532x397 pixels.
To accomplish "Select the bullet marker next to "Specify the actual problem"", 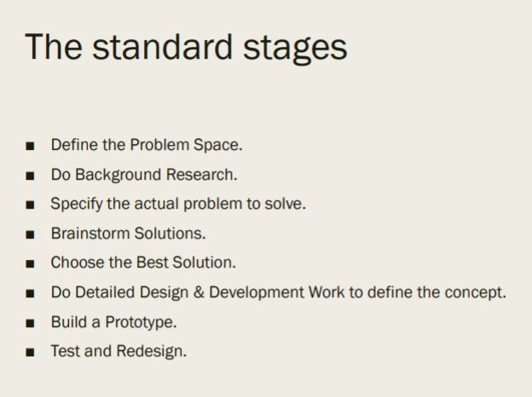I will point(31,205).
